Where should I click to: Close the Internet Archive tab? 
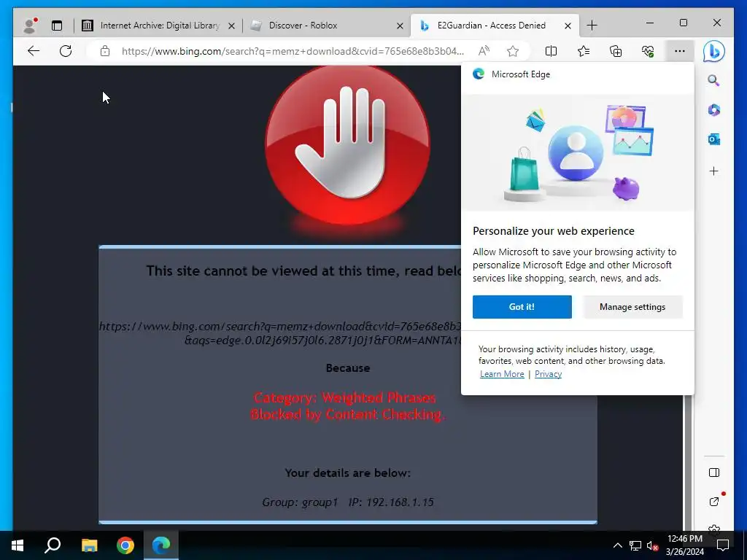[x=231, y=26]
